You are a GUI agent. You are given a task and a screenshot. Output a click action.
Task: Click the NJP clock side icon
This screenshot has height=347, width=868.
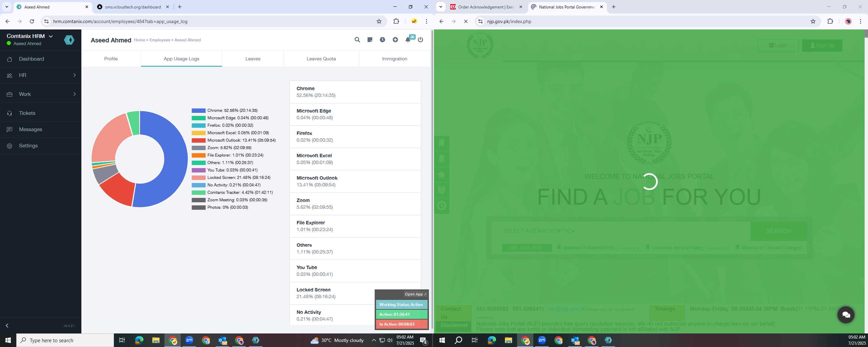pyautogui.click(x=442, y=206)
